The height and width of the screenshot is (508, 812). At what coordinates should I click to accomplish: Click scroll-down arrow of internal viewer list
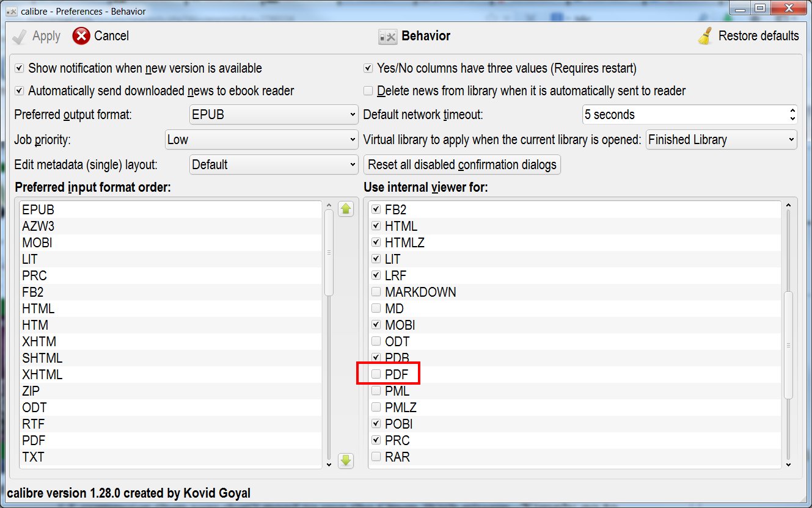[788, 464]
